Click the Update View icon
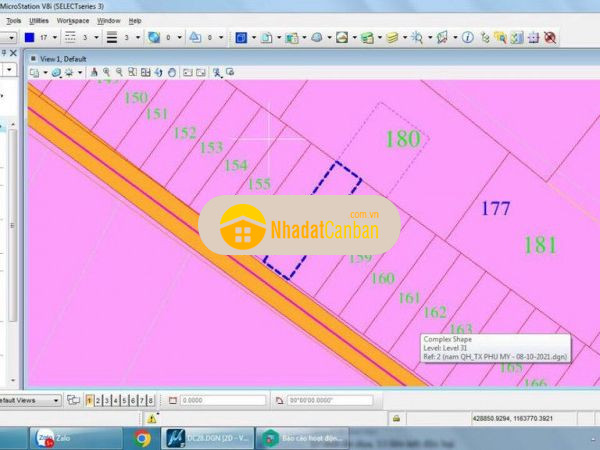The width and height of the screenshot is (600, 450). click(x=94, y=72)
